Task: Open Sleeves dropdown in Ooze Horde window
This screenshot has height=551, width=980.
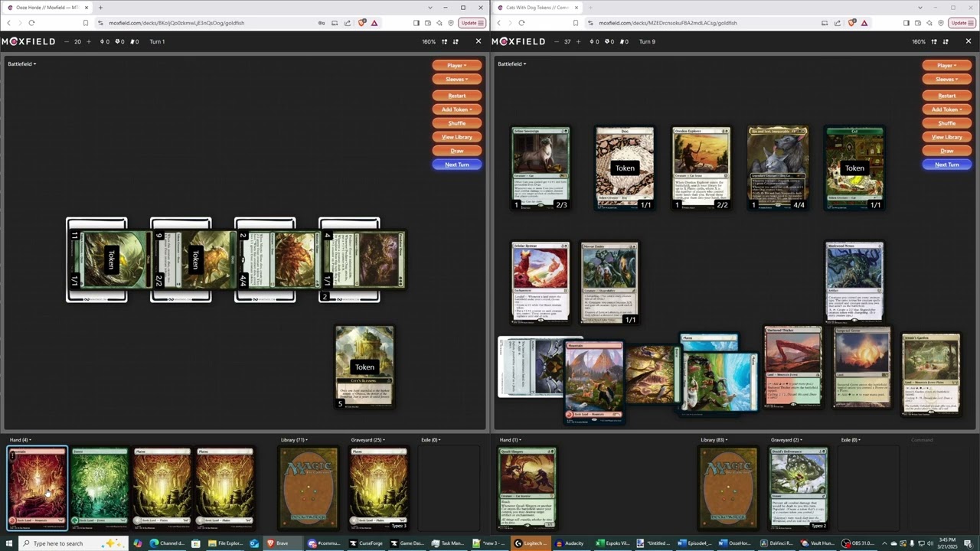Action: (x=456, y=79)
